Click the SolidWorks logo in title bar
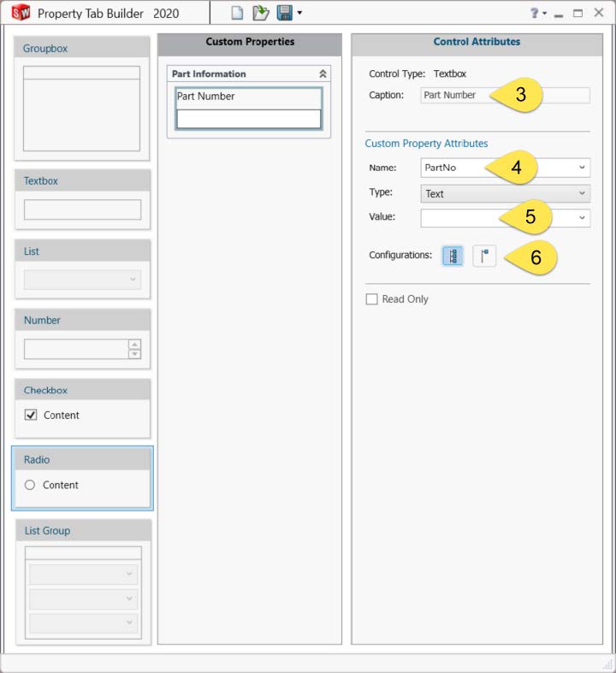The height and width of the screenshot is (673, 616). (x=20, y=13)
